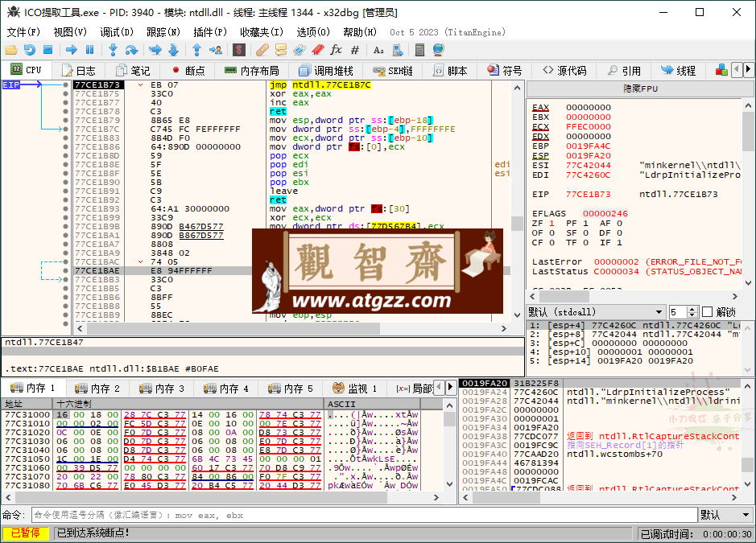756x543 pixels.
Task: Switch to the 内存布局 tab
Action: (x=252, y=71)
